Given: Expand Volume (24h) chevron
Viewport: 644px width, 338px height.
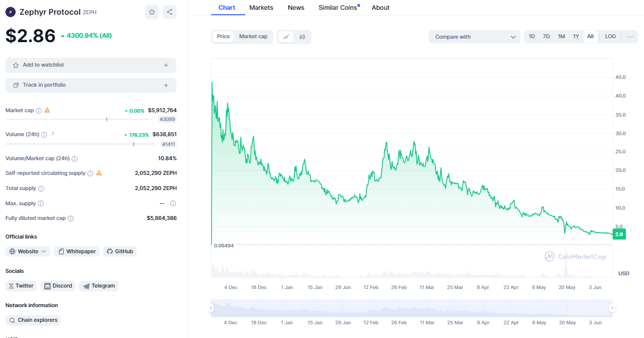Looking at the screenshot, I should pyautogui.click(x=53, y=134).
